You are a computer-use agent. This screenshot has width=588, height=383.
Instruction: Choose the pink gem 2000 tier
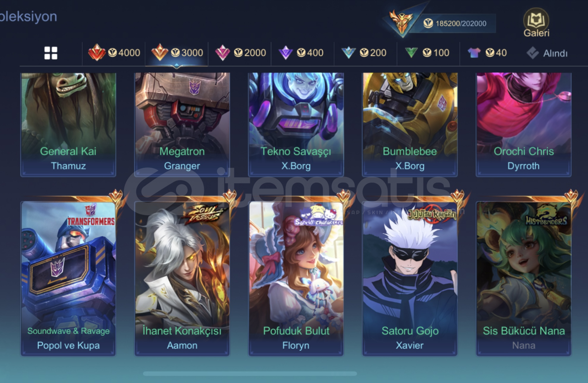coord(240,53)
